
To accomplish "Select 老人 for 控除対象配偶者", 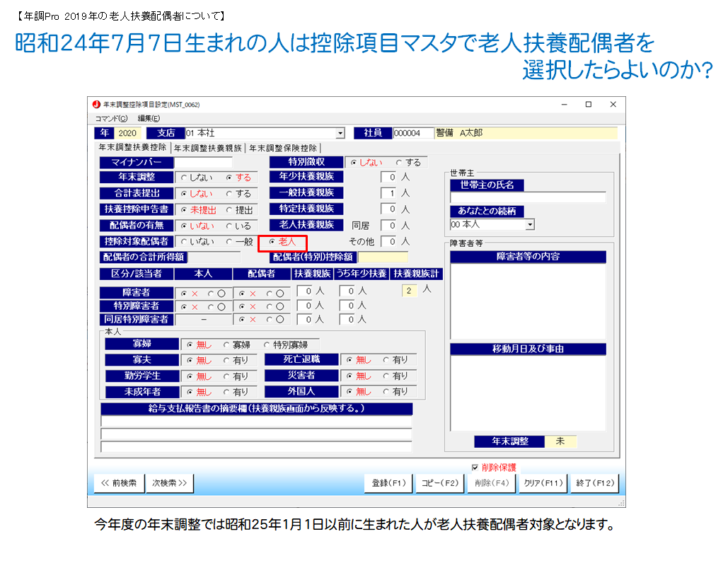I will click(272, 242).
